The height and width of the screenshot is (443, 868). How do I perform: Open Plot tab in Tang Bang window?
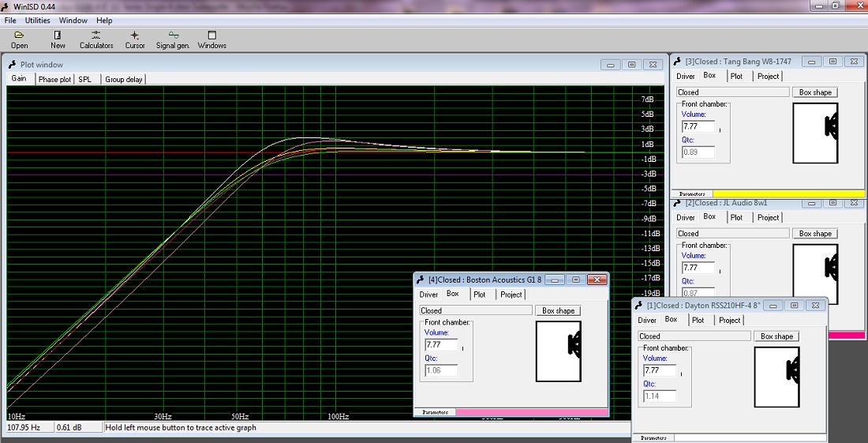tap(736, 77)
